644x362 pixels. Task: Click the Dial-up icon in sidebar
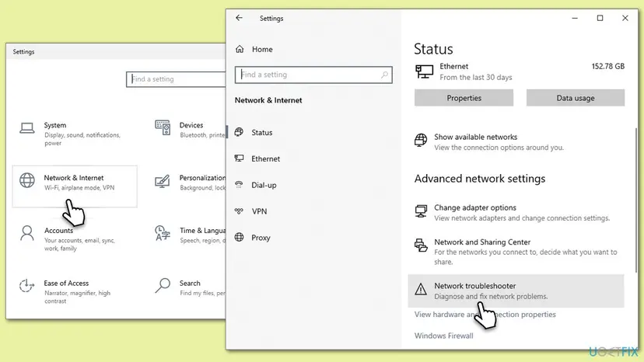pyautogui.click(x=239, y=185)
